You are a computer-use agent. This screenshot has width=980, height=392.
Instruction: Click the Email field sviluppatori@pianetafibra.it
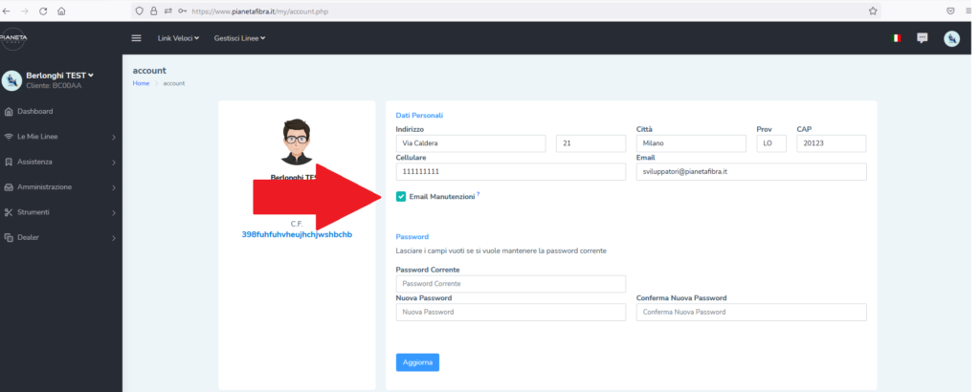(x=751, y=172)
